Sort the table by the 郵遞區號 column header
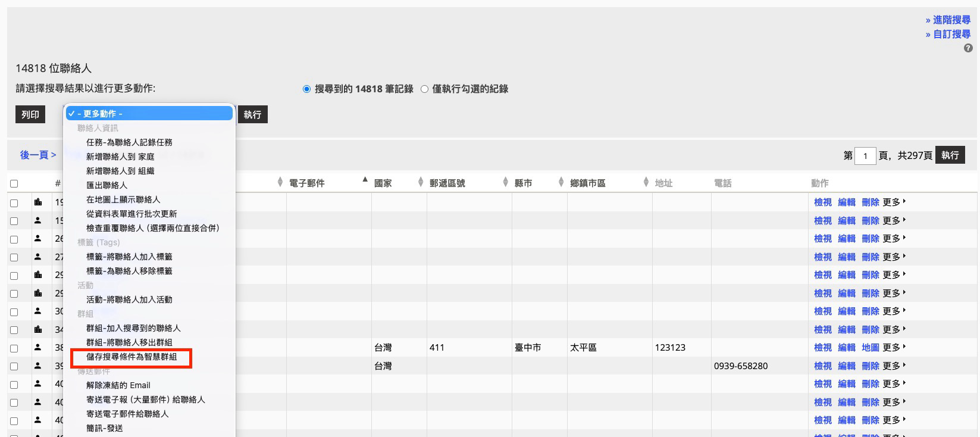Viewport: 980px width, 437px height. coord(447,183)
